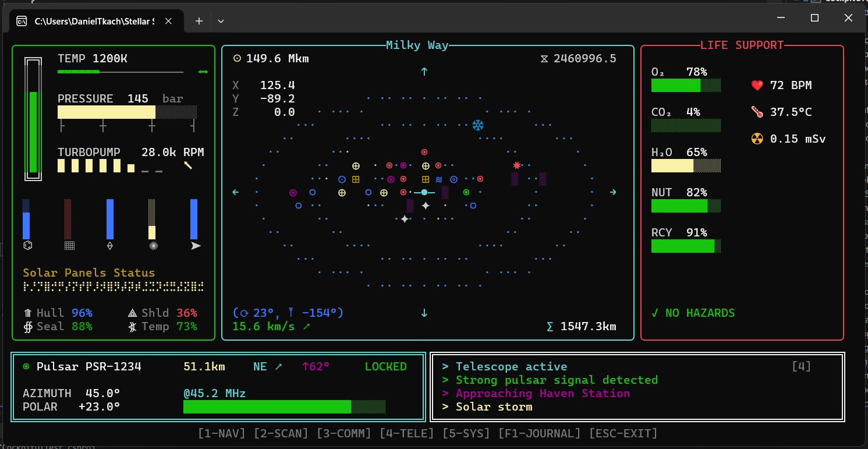Toggle the green temperature arrow indicator
The height and width of the screenshot is (449, 868).
click(202, 72)
